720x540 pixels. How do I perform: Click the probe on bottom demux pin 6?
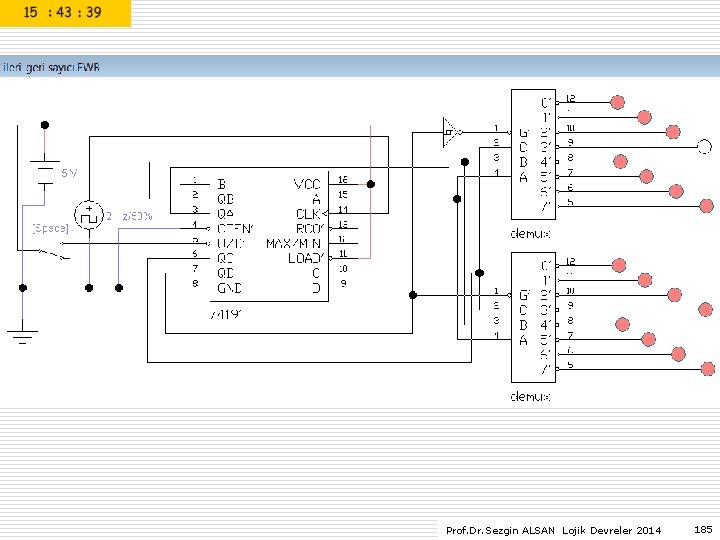click(678, 354)
